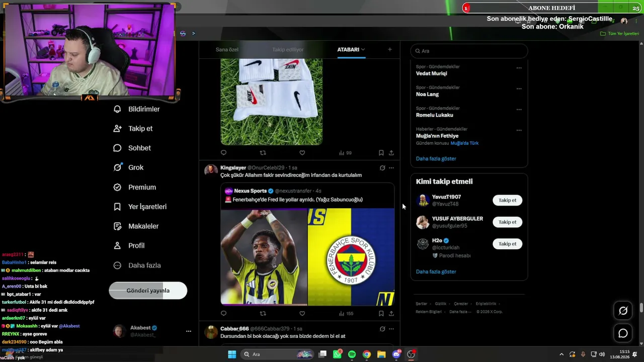The image size is (644, 362).
Task: Switch to Sana özel tab
Action: click(227, 50)
